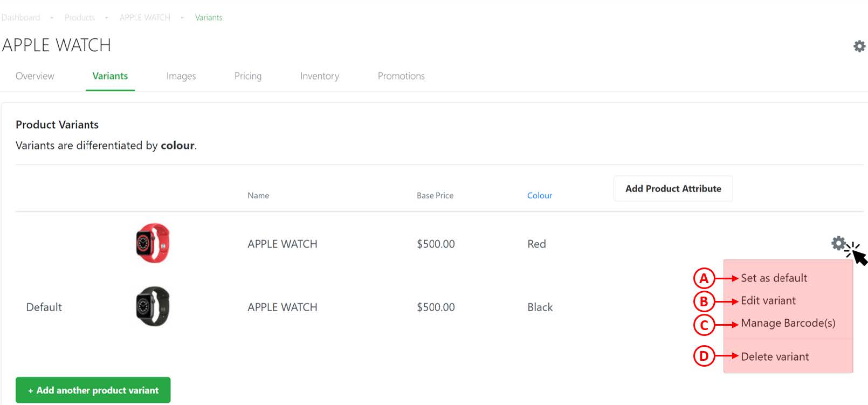Open the red Apple Watch thumbnail
868x405 pixels.
153,243
